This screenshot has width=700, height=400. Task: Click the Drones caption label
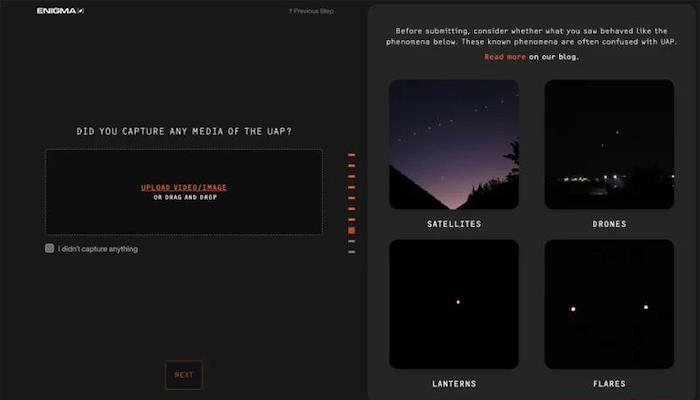click(x=609, y=224)
